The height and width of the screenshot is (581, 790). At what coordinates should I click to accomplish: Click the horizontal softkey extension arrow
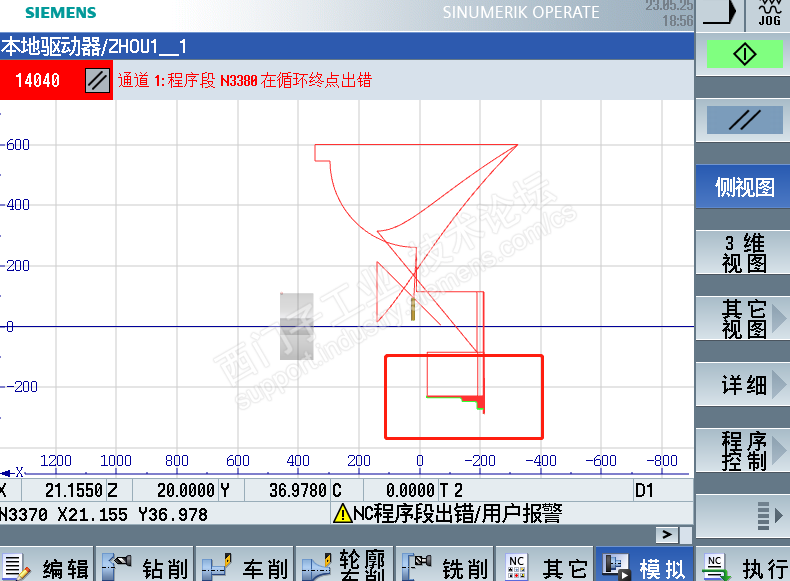tap(667, 535)
